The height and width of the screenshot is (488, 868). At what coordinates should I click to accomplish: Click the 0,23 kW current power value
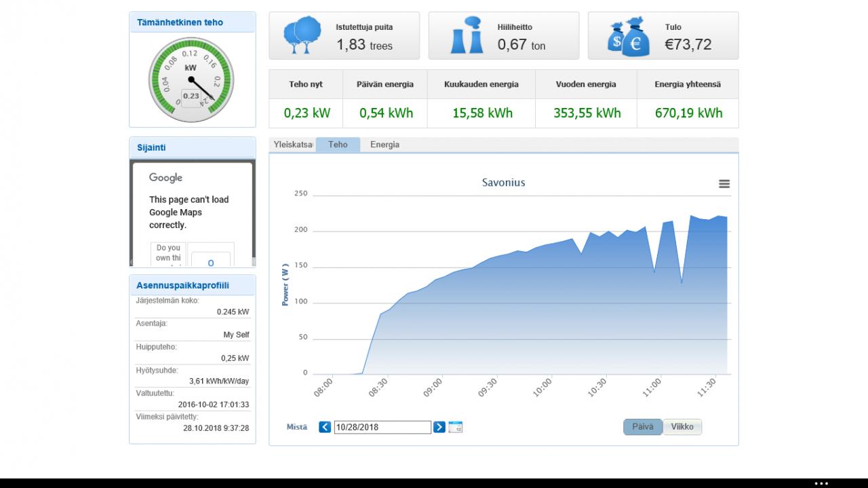click(307, 113)
